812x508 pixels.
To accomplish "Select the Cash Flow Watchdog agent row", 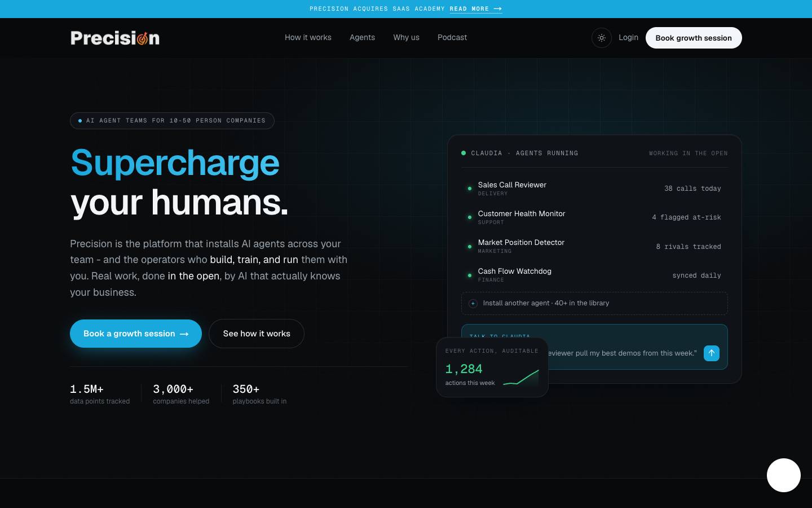I will tap(594, 275).
